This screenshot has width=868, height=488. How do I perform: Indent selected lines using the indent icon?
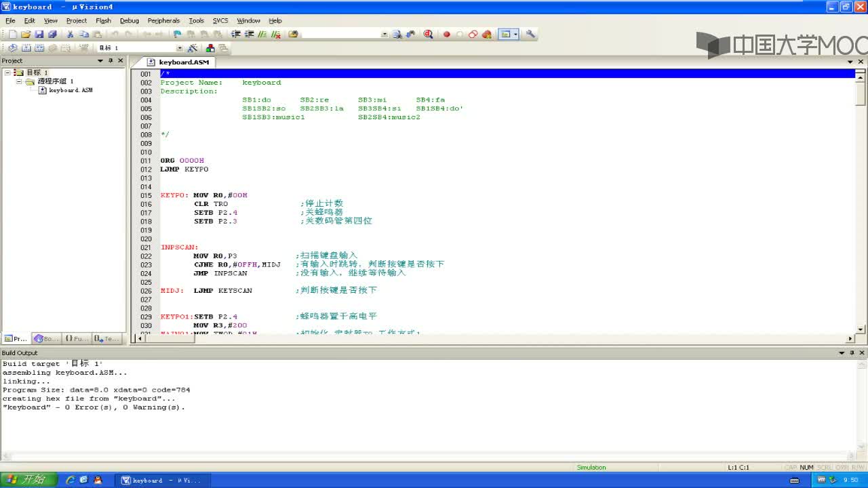point(236,35)
